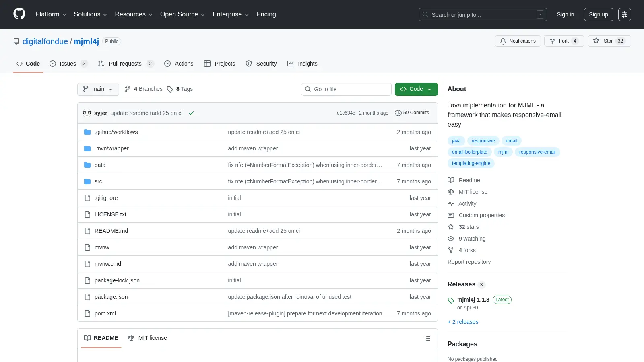The width and height of the screenshot is (644, 362).
Task: Click the Notifications button
Action: tap(518, 41)
